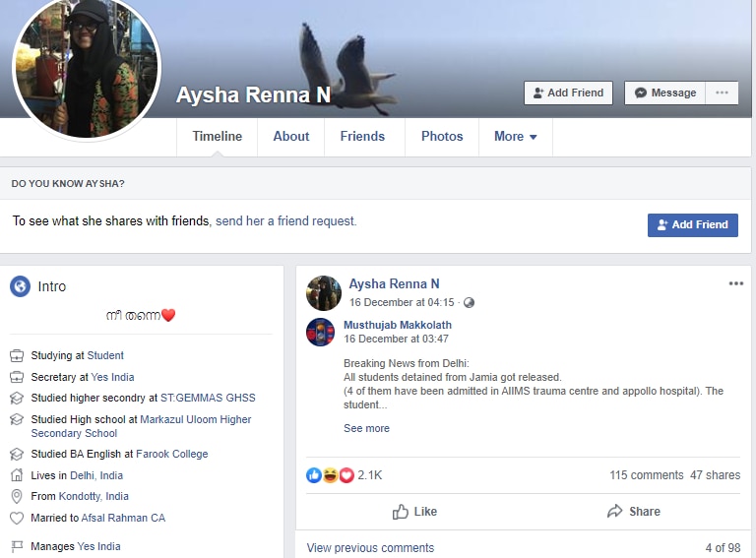The image size is (756, 558).
Task: Open the three-dot options menu on the post
Action: tap(735, 283)
